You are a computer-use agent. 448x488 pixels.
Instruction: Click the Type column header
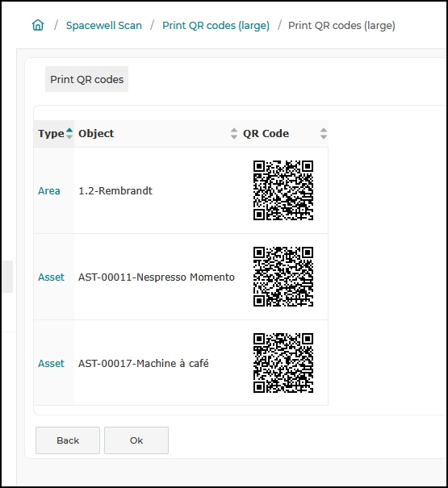(54, 134)
